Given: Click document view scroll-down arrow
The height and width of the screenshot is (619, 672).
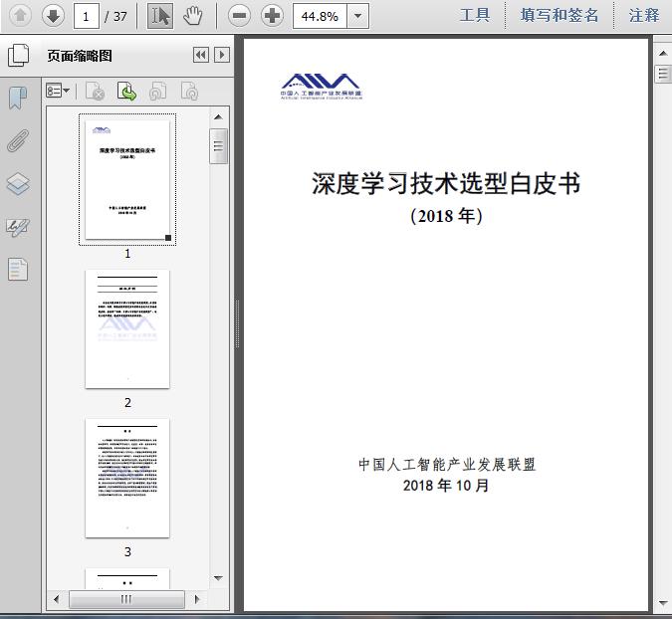Looking at the screenshot, I should [663, 603].
